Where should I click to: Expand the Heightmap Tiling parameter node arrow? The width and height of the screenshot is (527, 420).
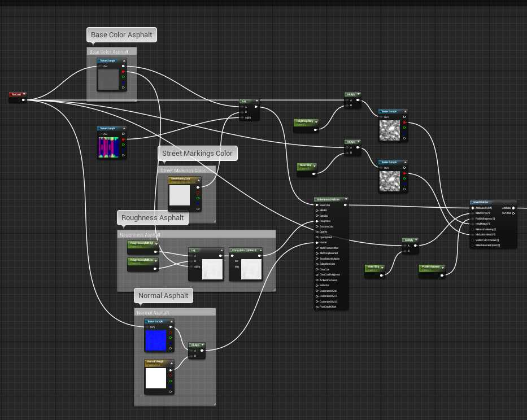click(316, 121)
